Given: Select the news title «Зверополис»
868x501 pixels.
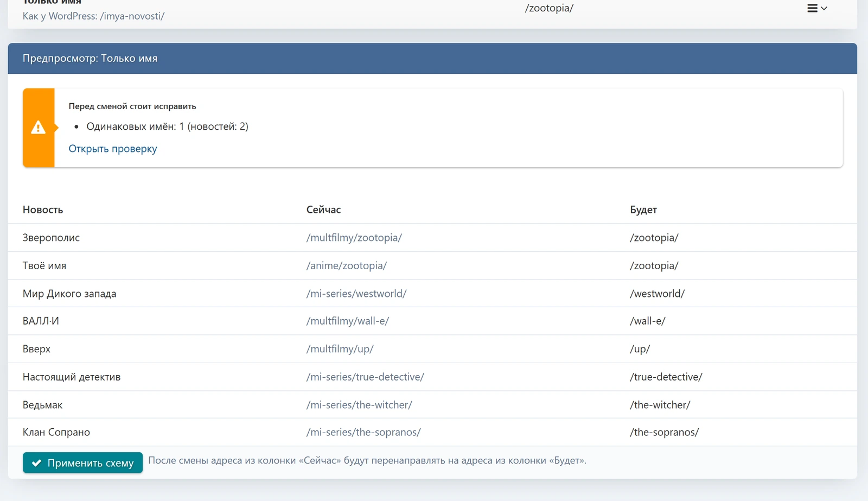Looking at the screenshot, I should [51, 238].
